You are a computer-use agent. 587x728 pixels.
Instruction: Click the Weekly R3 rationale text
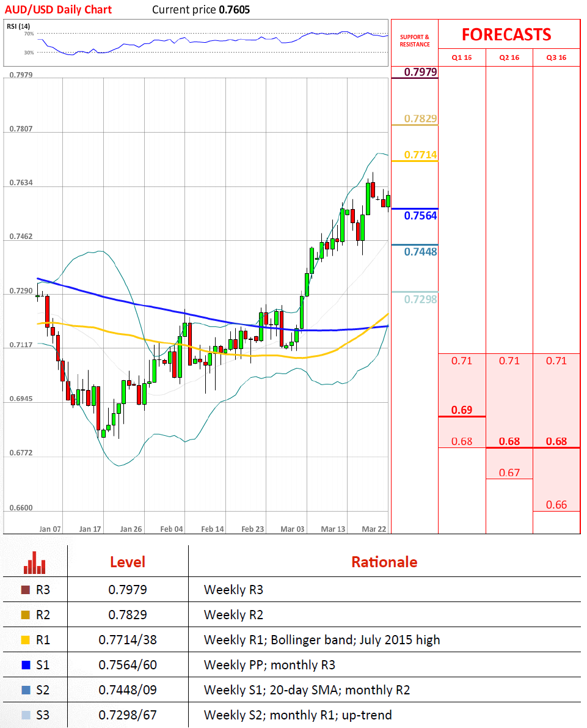[x=233, y=590]
